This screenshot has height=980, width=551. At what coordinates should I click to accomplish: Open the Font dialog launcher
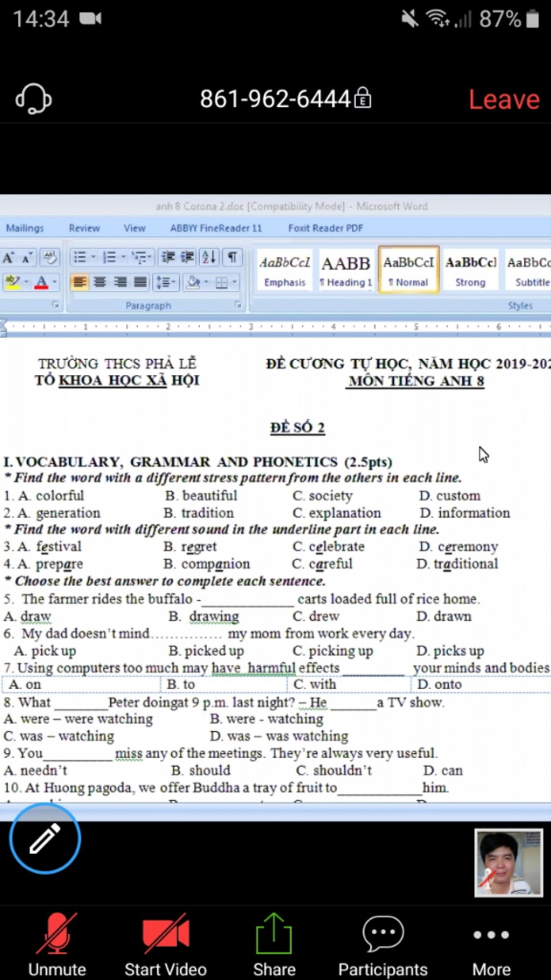(x=55, y=305)
